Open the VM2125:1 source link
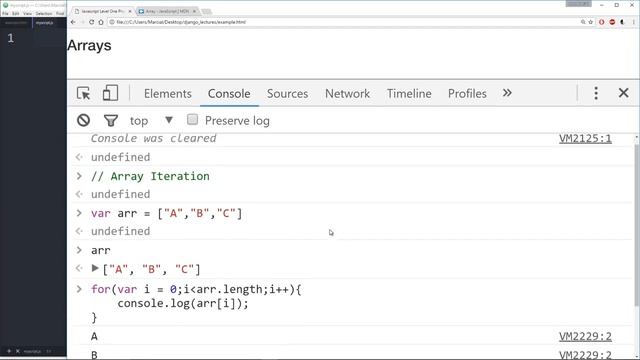Image resolution: width=640 pixels, height=360 pixels. point(585,139)
